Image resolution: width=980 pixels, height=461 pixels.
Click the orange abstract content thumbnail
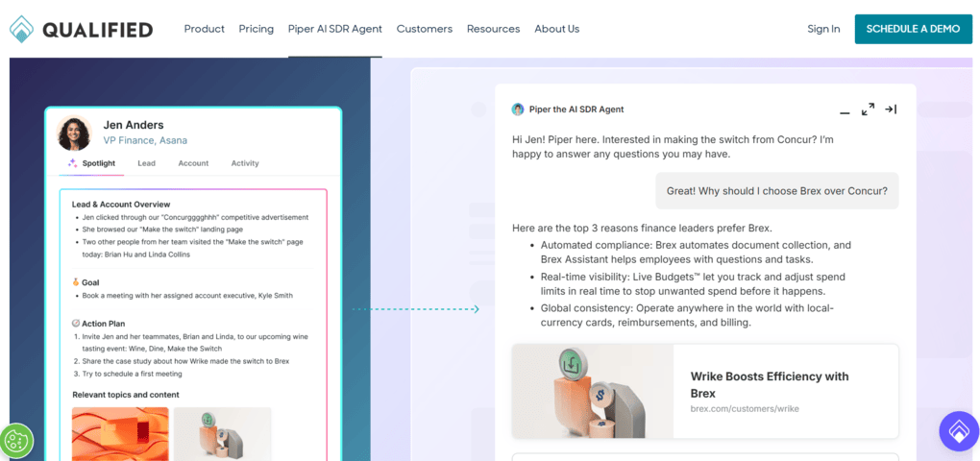[x=120, y=432]
